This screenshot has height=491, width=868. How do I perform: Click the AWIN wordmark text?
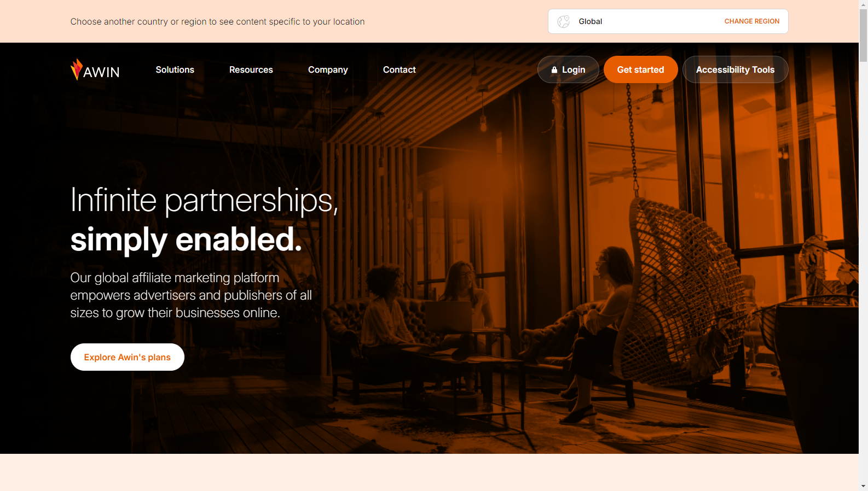pyautogui.click(x=101, y=72)
